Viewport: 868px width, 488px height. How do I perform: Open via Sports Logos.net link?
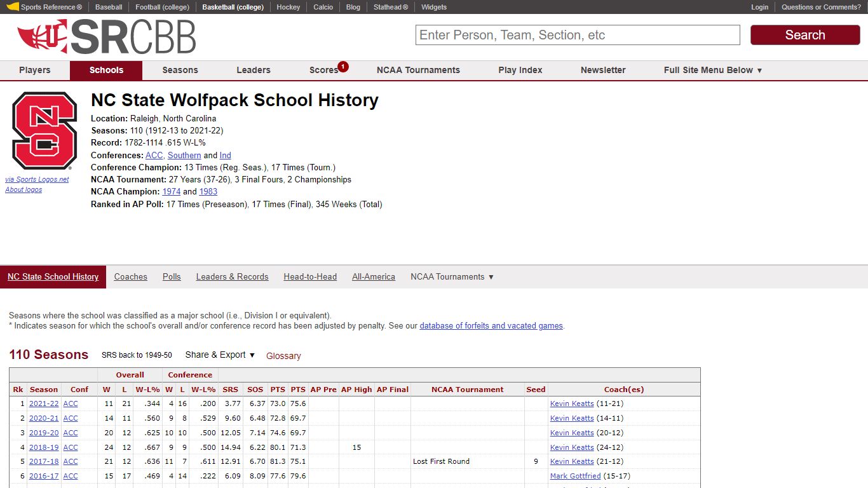[x=37, y=179]
